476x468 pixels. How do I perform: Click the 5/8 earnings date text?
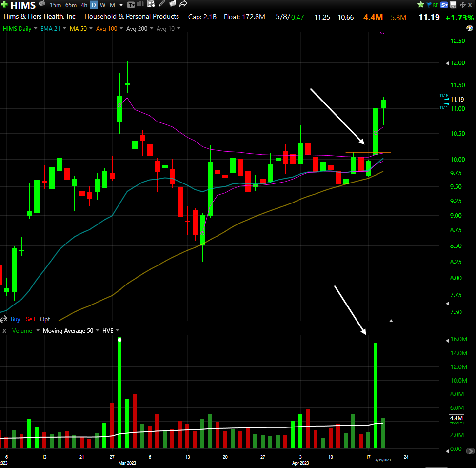283,17
